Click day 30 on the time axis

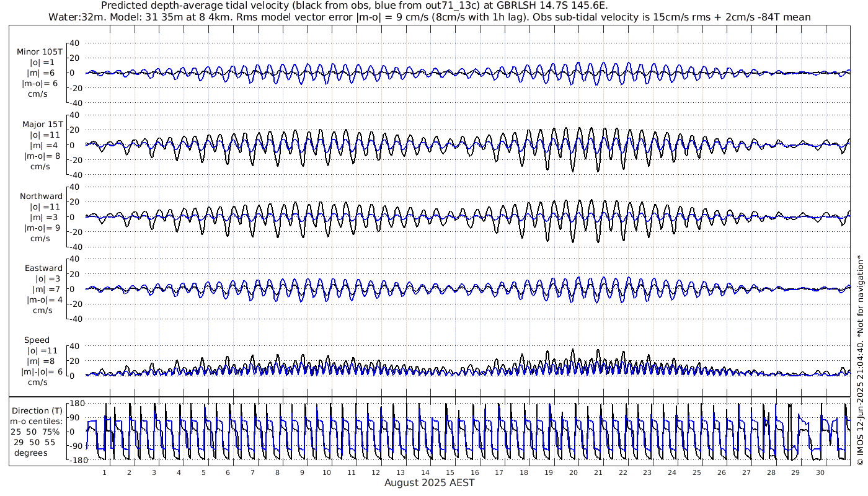point(820,472)
